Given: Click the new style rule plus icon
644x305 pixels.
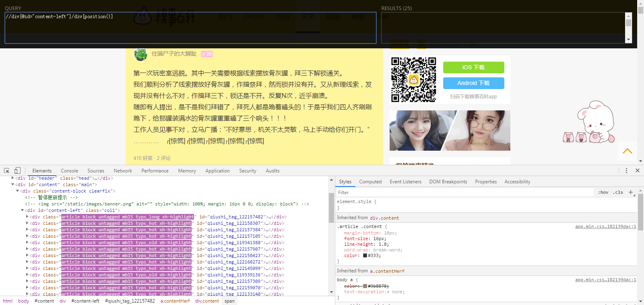Looking at the screenshot, I should 631,192.
